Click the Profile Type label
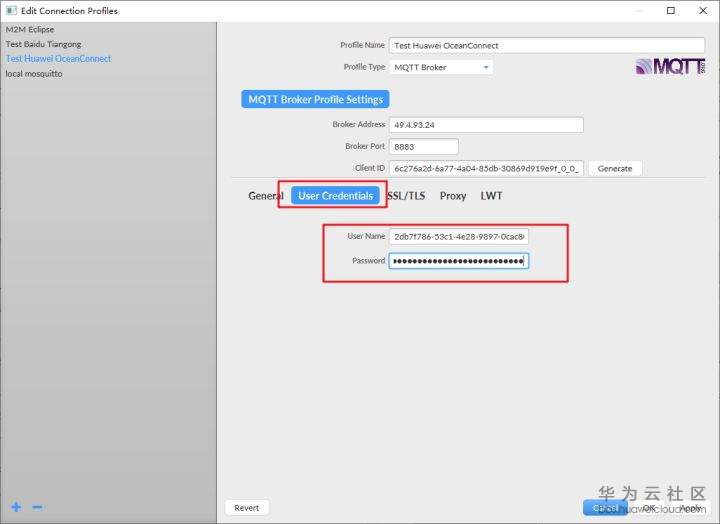 tap(364, 67)
